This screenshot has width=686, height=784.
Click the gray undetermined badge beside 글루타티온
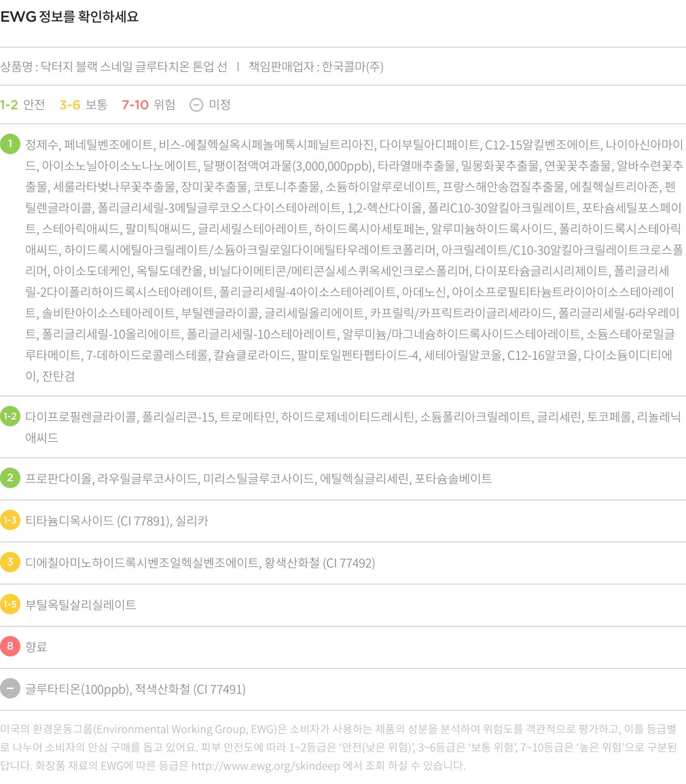(x=10, y=688)
